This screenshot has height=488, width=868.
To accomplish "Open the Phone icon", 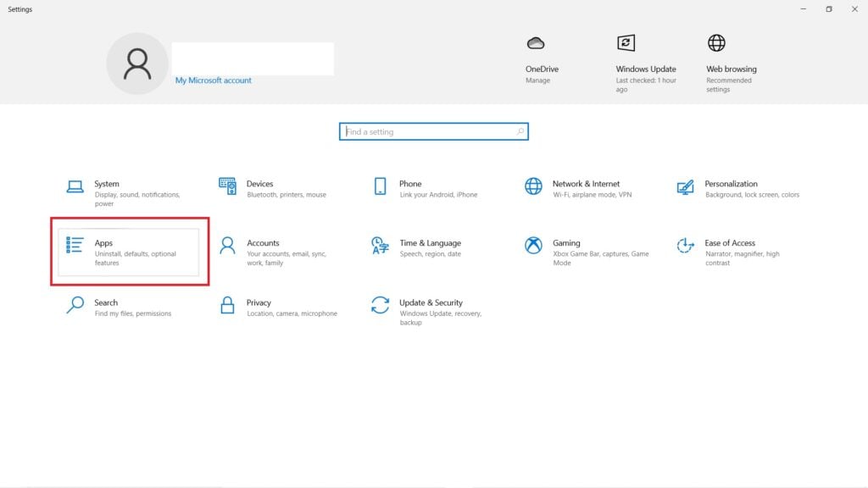I will pos(380,186).
